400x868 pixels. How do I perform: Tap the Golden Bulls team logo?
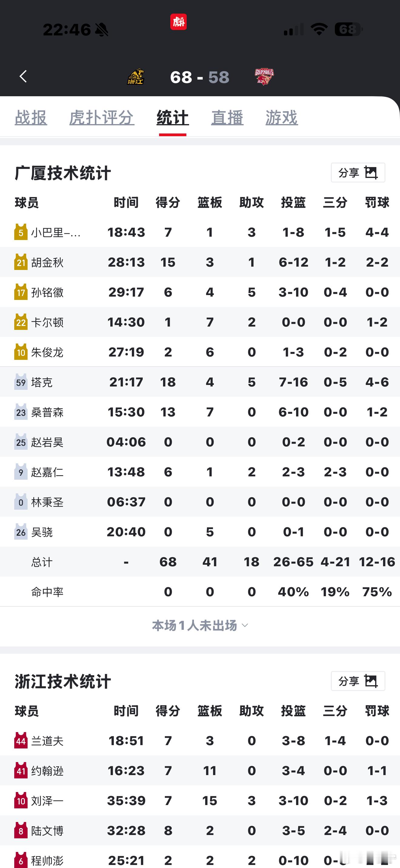tap(264, 77)
